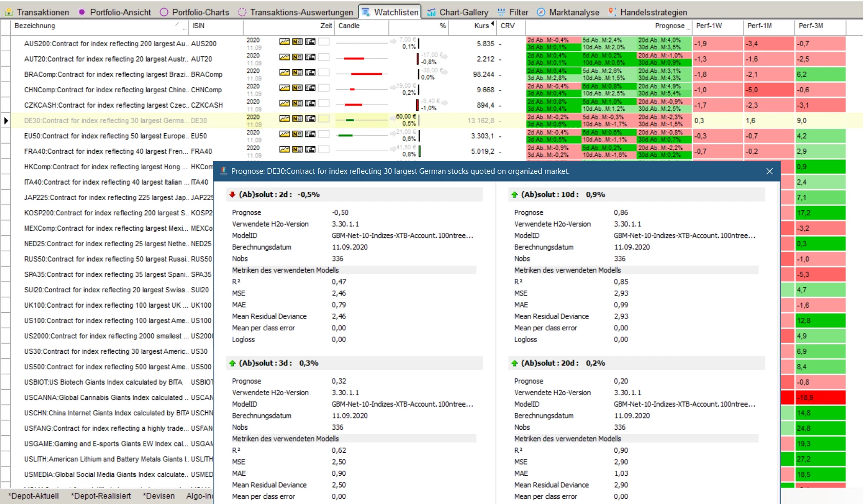Click color marker box in AUS200 row
The image size is (863, 504).
[x=323, y=42]
